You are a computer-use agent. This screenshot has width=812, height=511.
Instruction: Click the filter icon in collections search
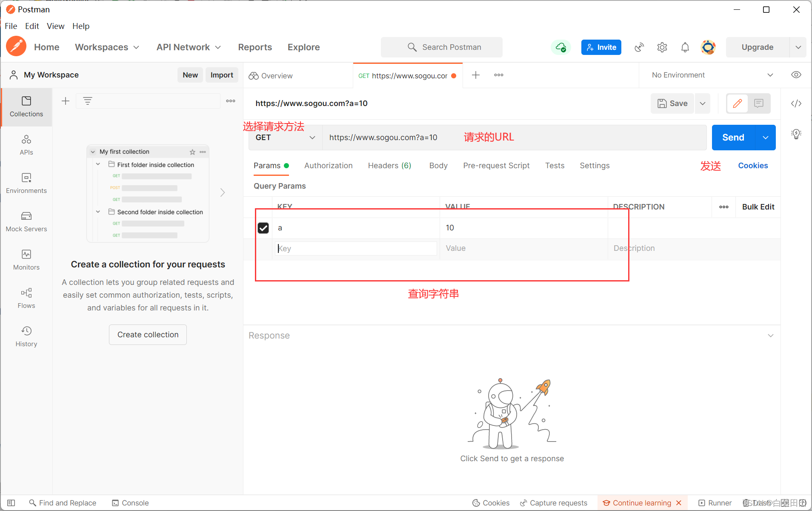88,101
